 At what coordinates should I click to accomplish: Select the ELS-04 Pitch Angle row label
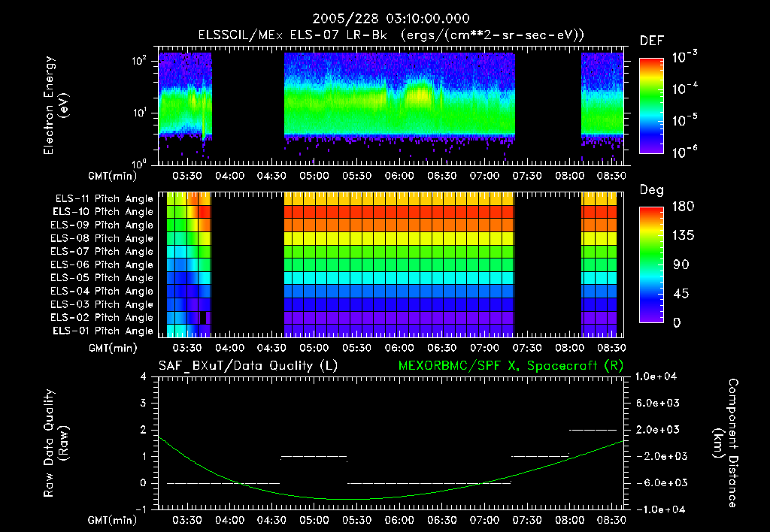pos(102,291)
